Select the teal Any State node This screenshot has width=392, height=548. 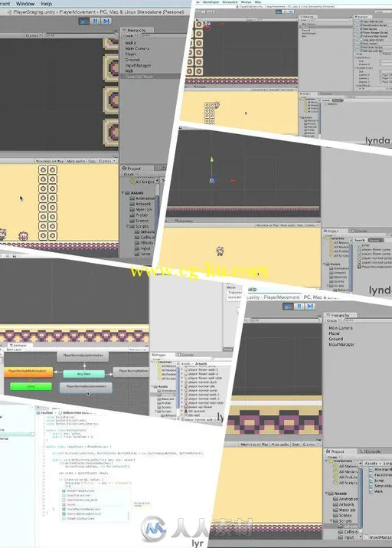83,374
